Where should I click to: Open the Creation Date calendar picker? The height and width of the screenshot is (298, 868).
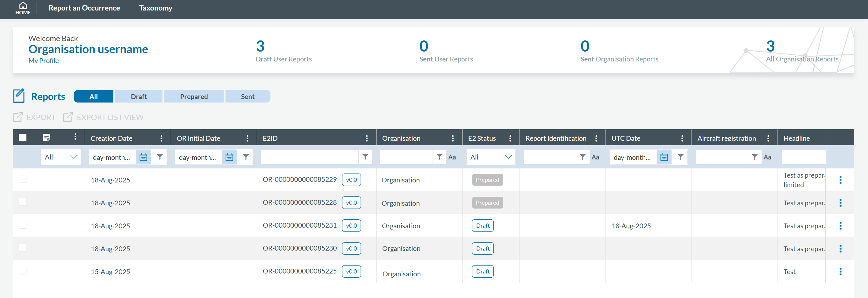click(x=143, y=157)
